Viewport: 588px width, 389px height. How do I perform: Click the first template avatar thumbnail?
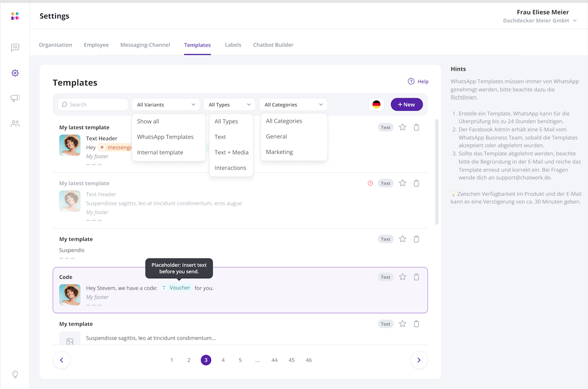tap(70, 145)
